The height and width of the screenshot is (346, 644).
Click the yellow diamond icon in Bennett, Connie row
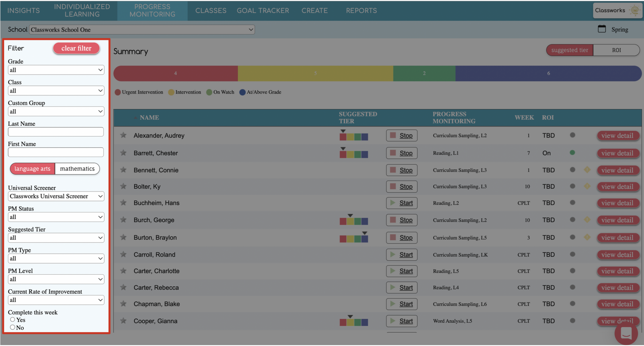point(587,170)
